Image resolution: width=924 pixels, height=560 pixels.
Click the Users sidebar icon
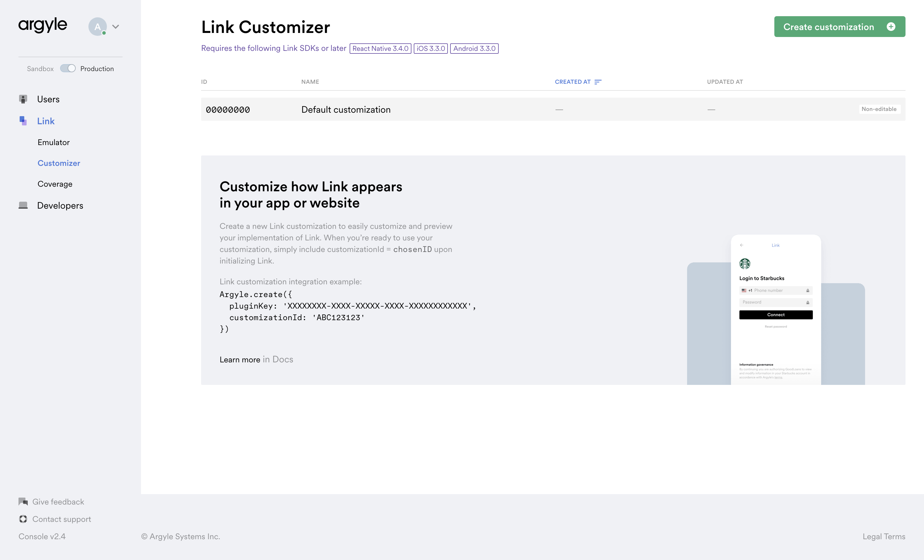click(23, 99)
